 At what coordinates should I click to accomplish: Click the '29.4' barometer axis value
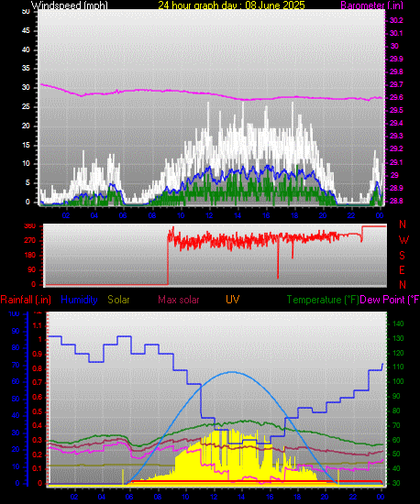coord(396,124)
